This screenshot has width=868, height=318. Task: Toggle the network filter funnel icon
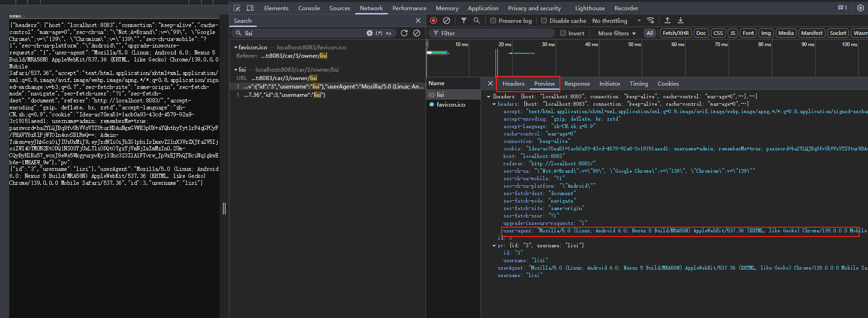464,20
